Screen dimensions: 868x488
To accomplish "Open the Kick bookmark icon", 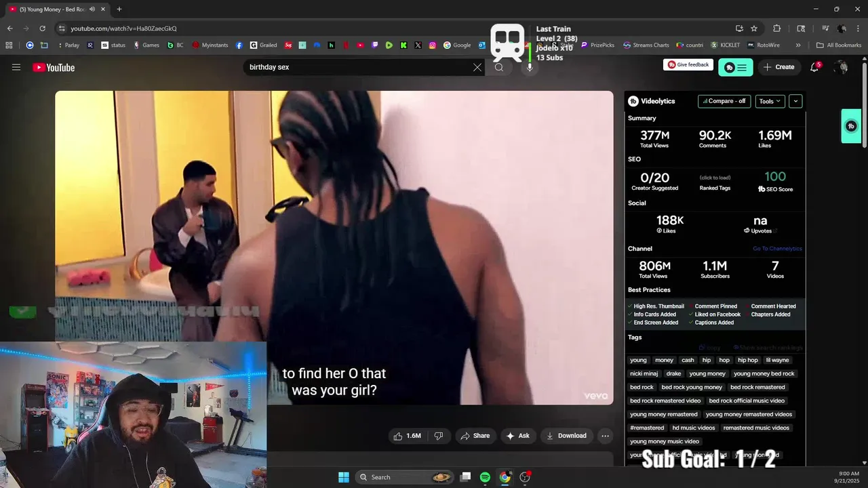I will click(403, 45).
